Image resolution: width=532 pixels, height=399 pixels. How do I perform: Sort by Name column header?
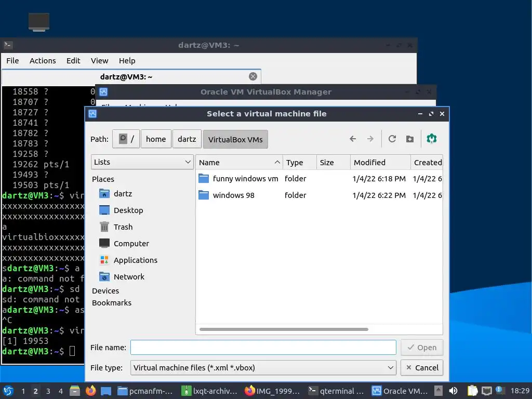coord(239,163)
